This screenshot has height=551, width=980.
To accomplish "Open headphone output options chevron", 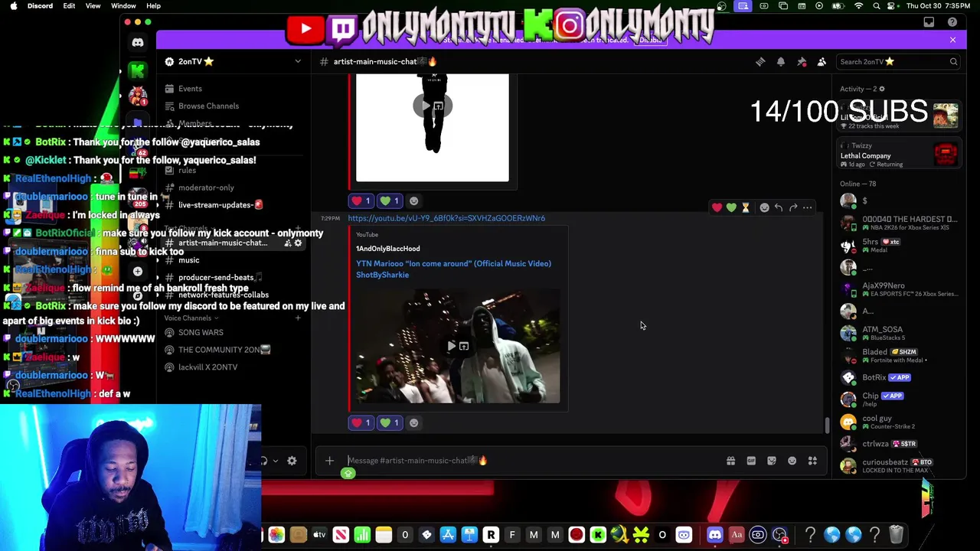I will 276,461.
